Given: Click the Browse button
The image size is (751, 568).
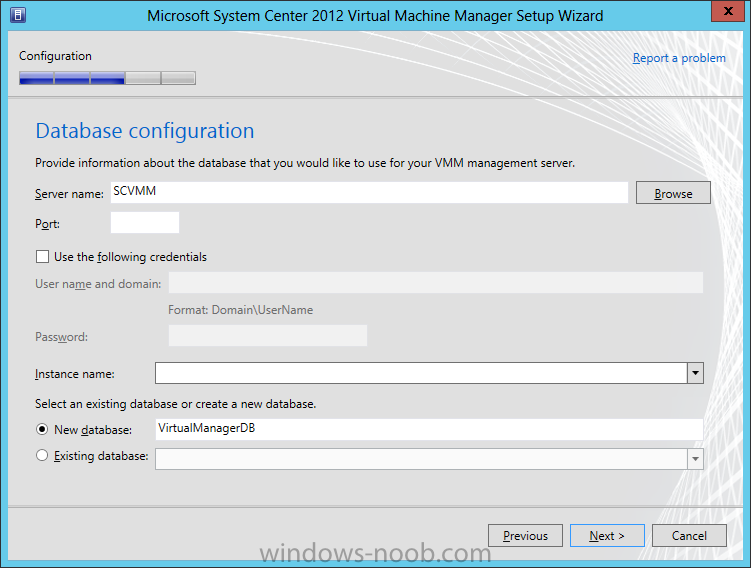Looking at the screenshot, I should click(673, 193).
